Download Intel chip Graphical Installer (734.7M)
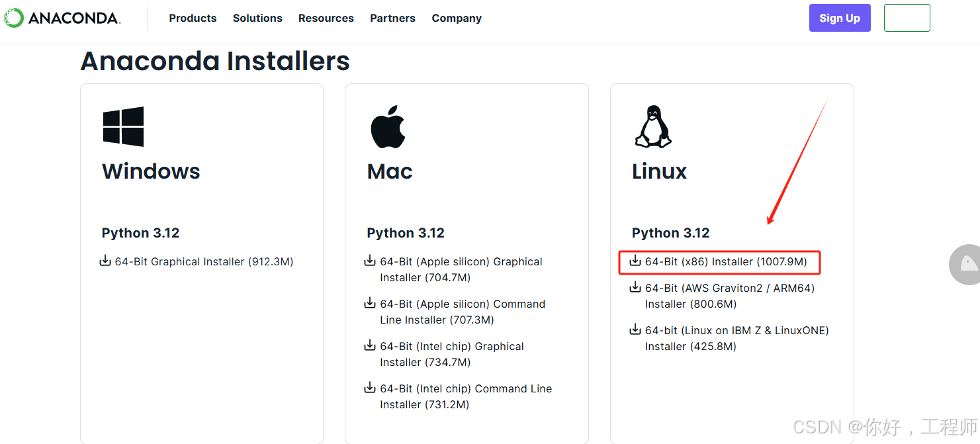Viewport: 980px width, 444px height. click(452, 354)
